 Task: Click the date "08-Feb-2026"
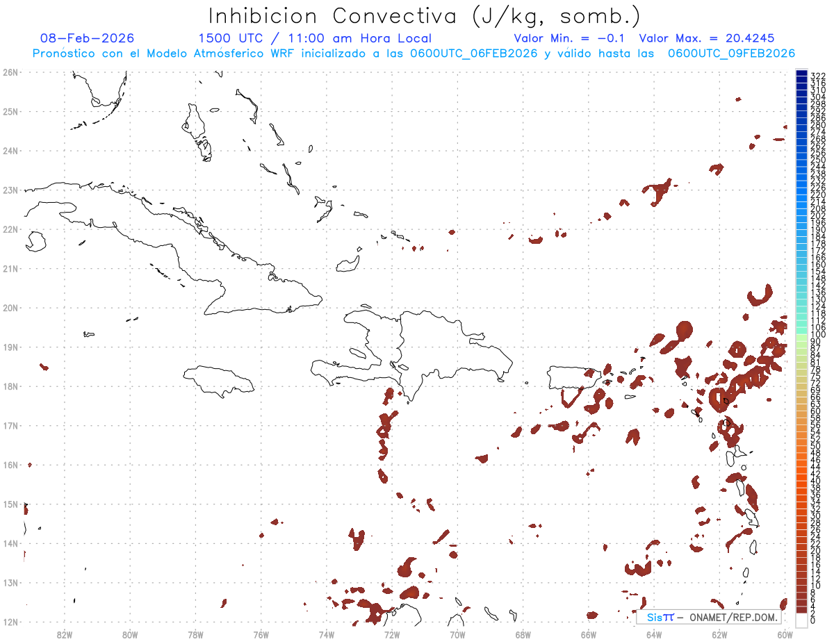point(87,38)
